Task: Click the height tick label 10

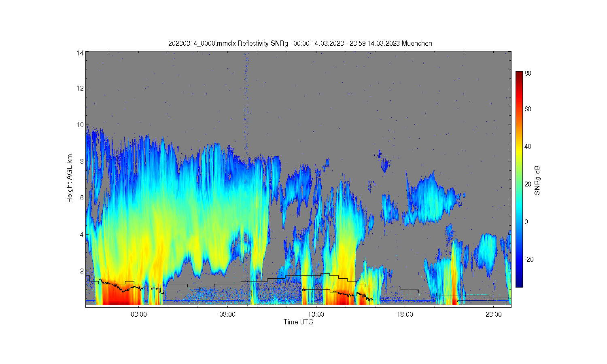Action: coord(80,125)
